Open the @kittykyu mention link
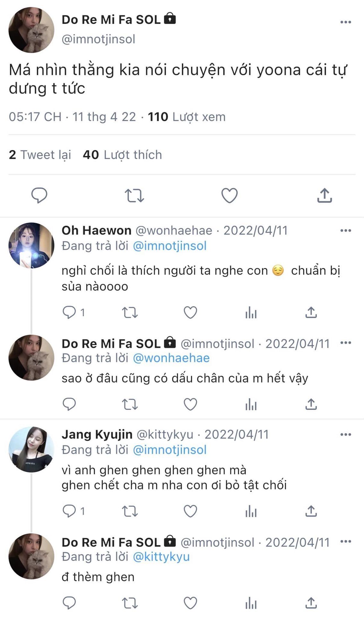Image resolution: width=364 pixels, height=617 pixels. pos(161,557)
